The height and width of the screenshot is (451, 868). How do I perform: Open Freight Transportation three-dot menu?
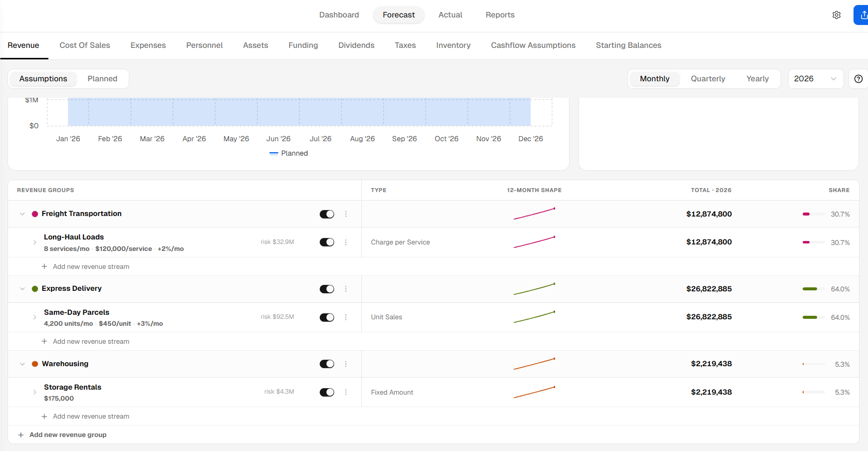(346, 214)
